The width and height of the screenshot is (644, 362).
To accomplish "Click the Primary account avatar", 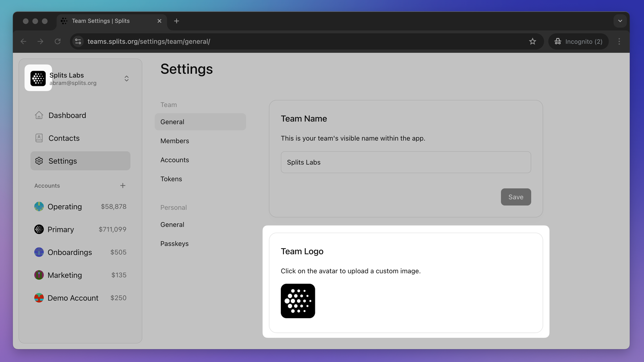I will (x=39, y=229).
